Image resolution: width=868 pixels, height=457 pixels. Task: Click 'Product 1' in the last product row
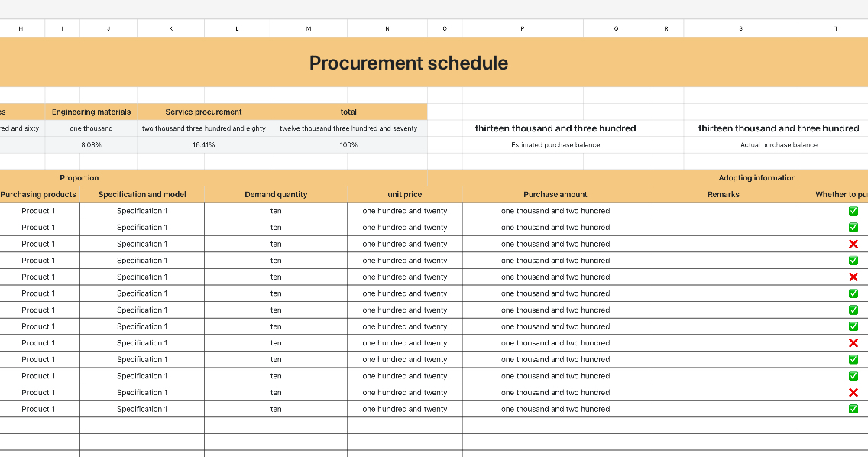click(x=38, y=409)
